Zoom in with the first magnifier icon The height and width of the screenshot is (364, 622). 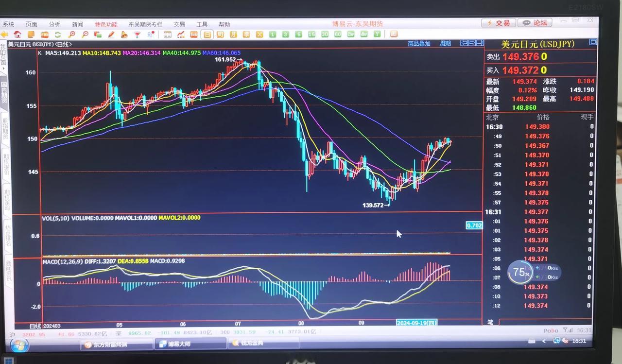tap(71, 34)
